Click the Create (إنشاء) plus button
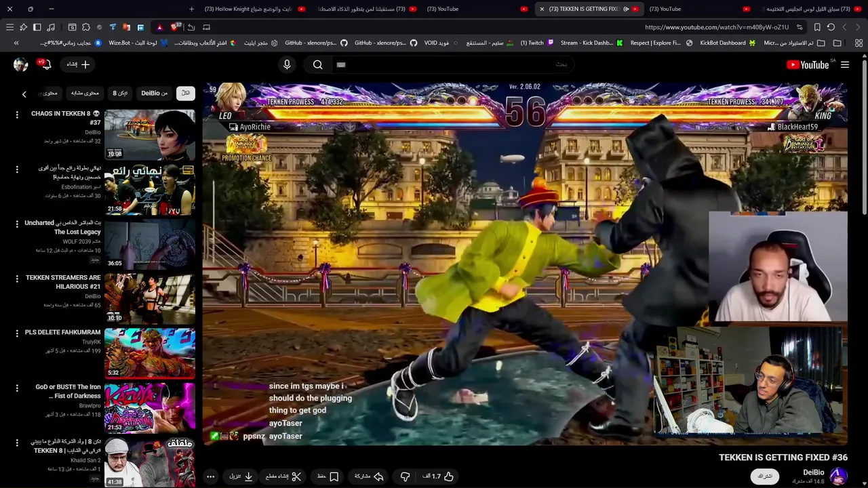Viewport: 868px width, 488px height. tap(77, 64)
